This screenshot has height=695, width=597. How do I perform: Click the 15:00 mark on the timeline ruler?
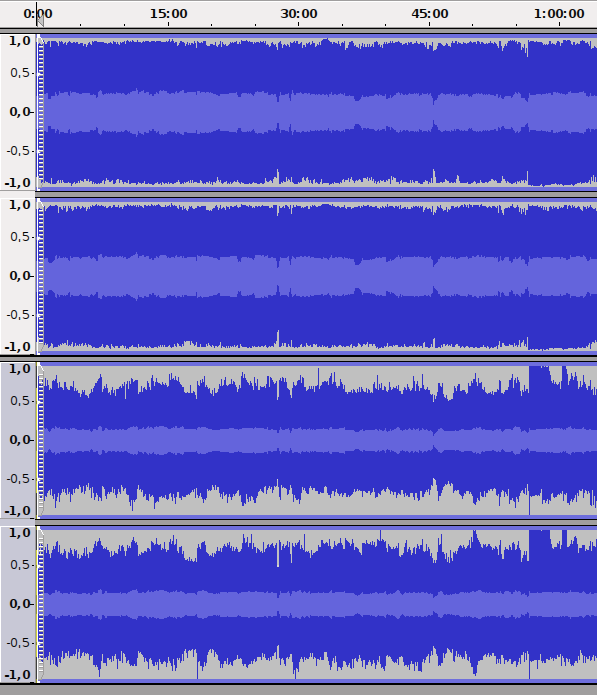point(168,14)
